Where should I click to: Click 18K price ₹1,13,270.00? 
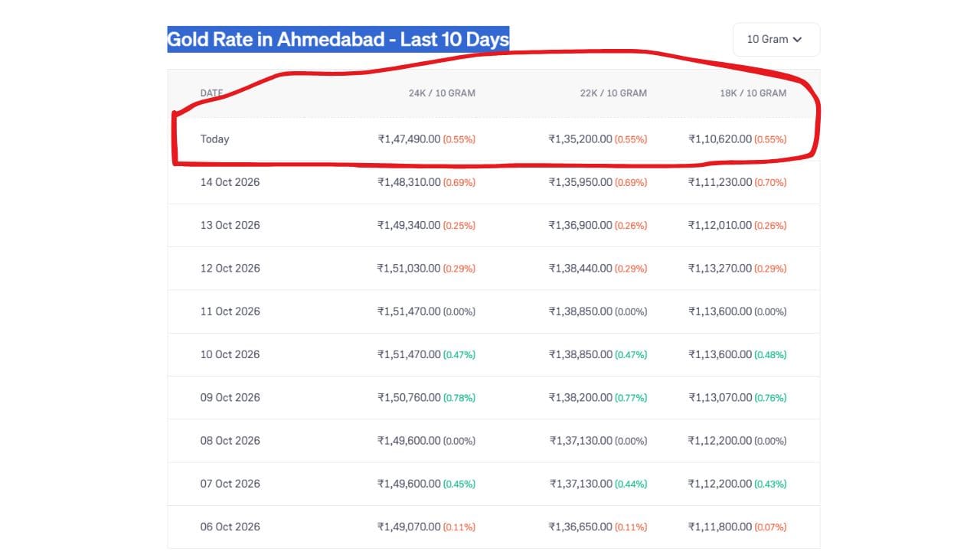[x=720, y=269]
